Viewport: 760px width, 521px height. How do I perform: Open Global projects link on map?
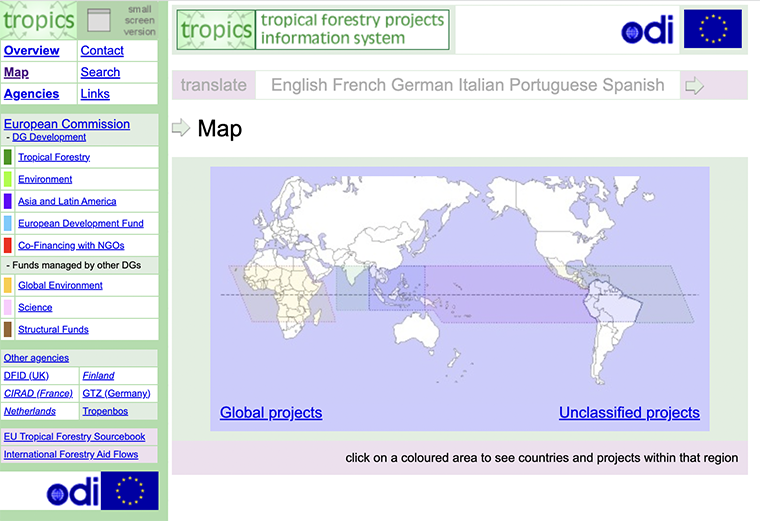point(271,412)
